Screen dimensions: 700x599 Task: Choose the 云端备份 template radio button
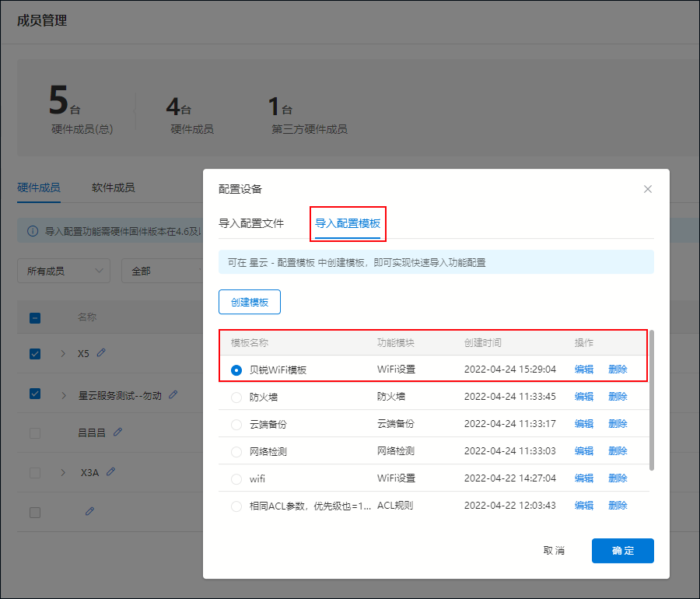coord(236,424)
